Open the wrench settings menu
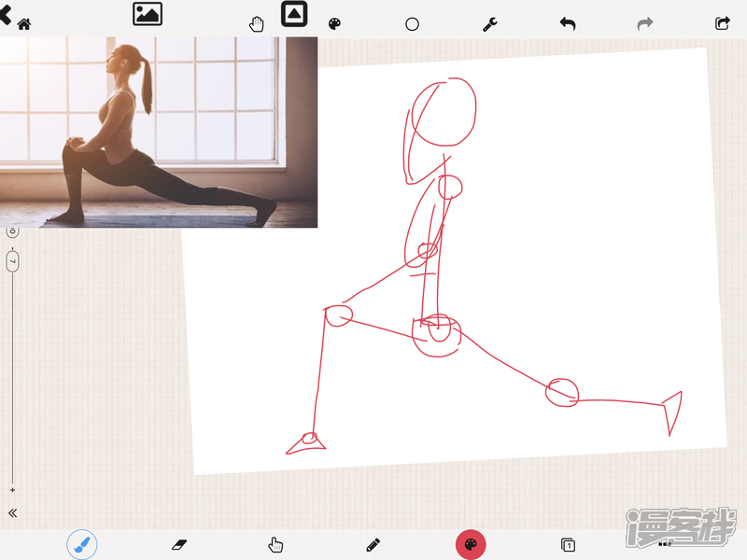The height and width of the screenshot is (560, 747). [x=489, y=24]
